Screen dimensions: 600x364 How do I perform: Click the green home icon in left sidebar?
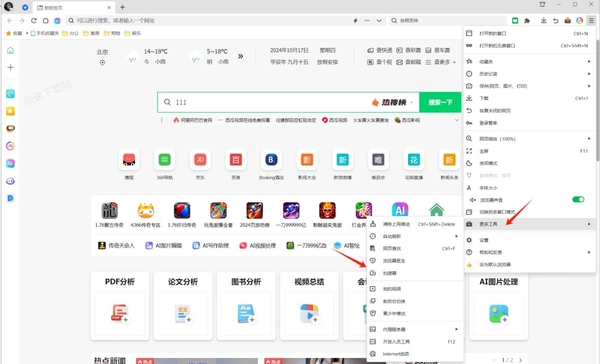click(x=11, y=51)
